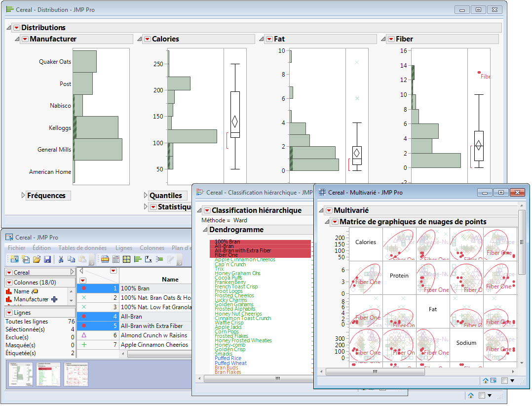Open the Lignes menu in menu bar

tap(123, 248)
